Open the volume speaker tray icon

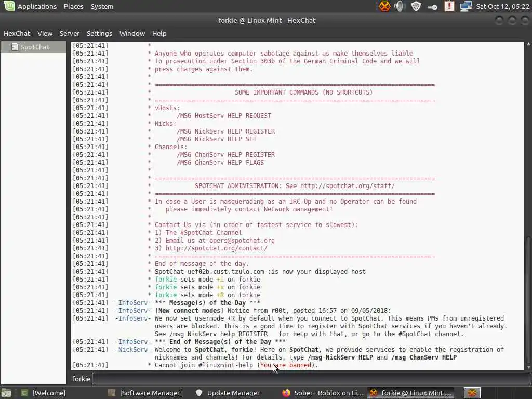click(x=400, y=6)
